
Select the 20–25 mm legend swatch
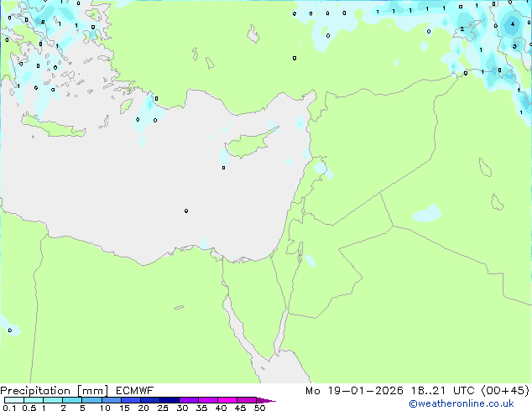coord(149,400)
